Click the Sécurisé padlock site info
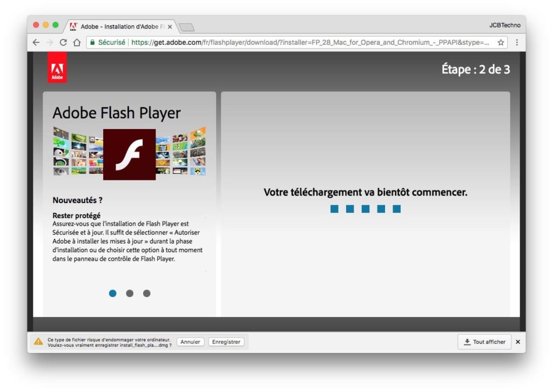Screen dimensions: 553x392 pos(107,43)
